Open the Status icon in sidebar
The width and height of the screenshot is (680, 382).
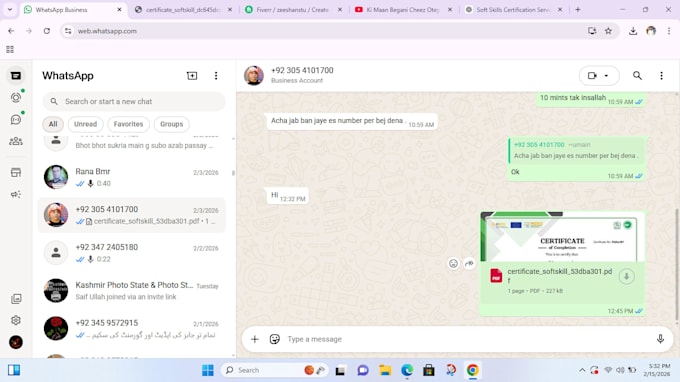point(16,98)
